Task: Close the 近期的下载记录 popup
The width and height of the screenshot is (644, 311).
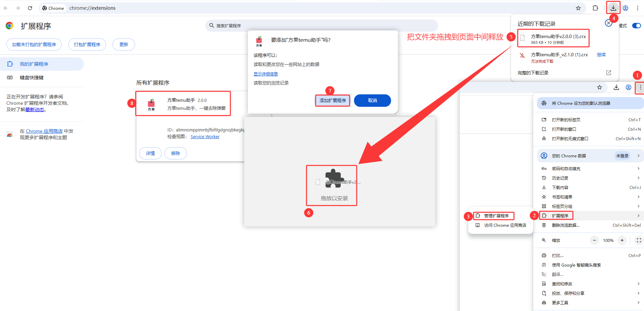Action: (x=609, y=23)
